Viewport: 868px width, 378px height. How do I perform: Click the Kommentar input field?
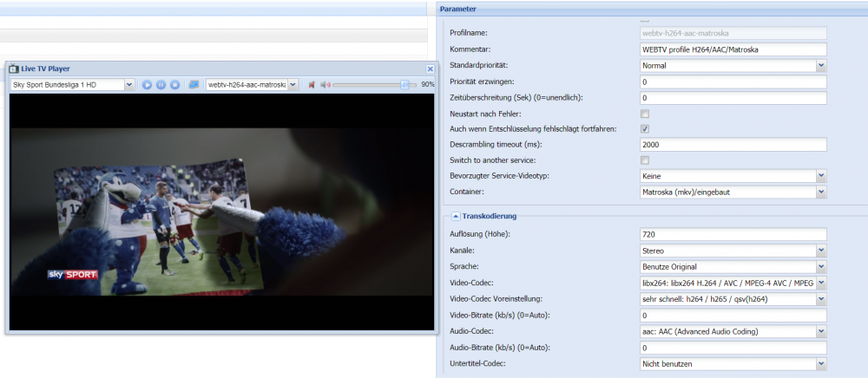[x=733, y=49]
